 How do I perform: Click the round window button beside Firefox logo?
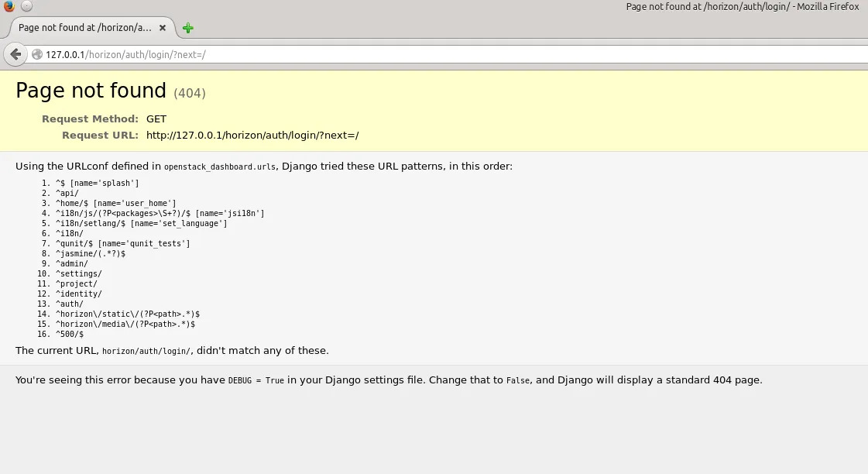point(26,6)
